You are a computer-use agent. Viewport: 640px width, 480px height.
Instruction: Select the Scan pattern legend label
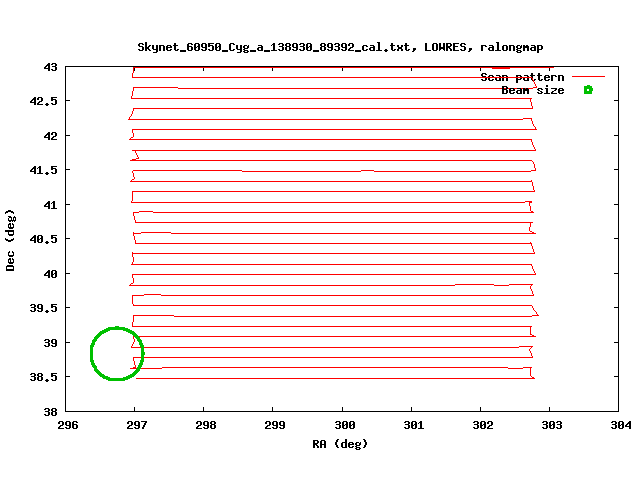[522, 77]
